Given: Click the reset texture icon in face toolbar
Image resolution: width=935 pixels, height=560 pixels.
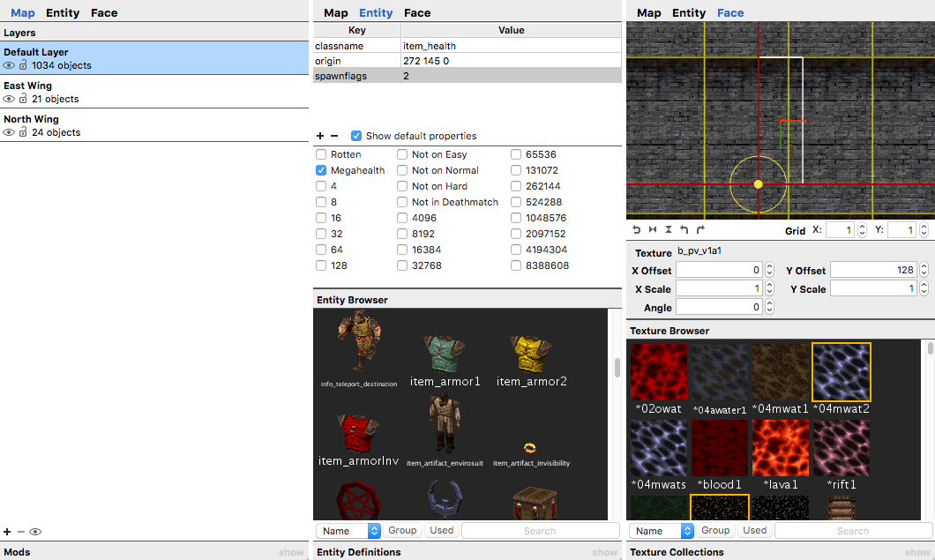Looking at the screenshot, I should click(637, 229).
